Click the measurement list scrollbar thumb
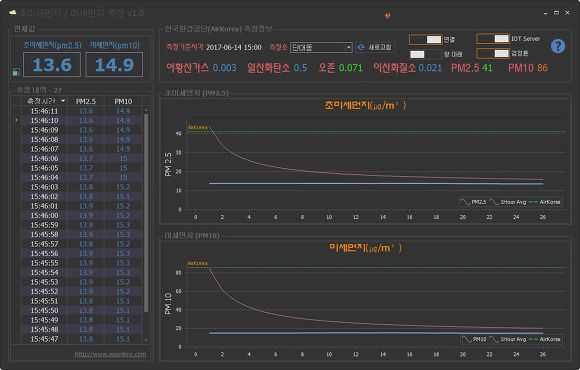Screen dimensions: 580x370 146,213
